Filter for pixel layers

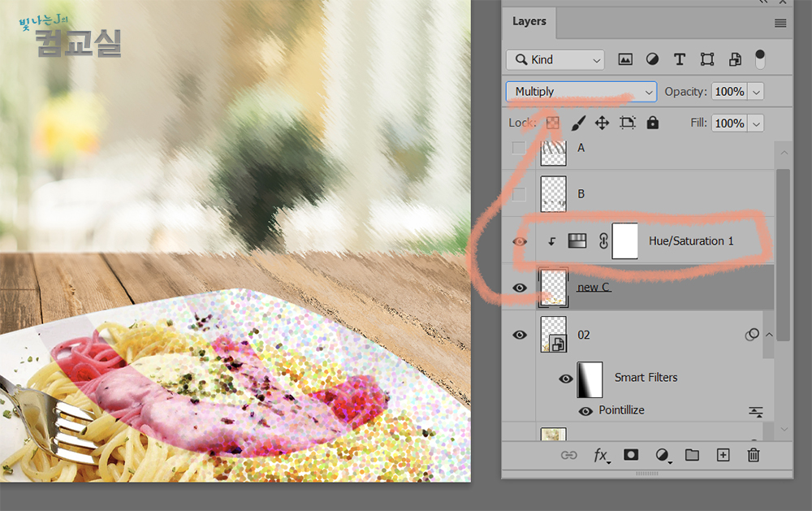tap(625, 59)
